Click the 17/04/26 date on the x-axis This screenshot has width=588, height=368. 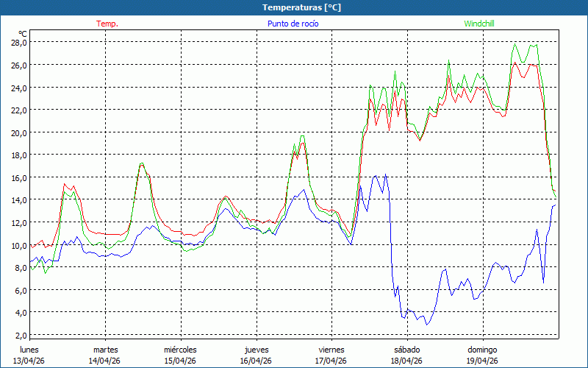click(331, 361)
